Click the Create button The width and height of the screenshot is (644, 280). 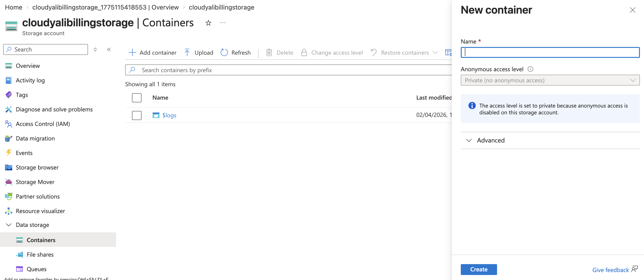478,269
